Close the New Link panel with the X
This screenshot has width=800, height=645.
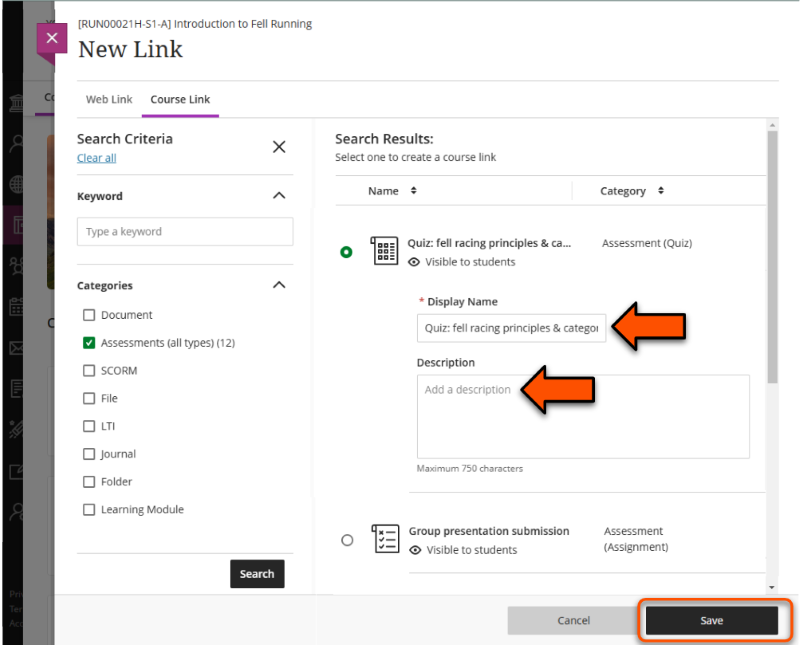pyautogui.click(x=52, y=39)
